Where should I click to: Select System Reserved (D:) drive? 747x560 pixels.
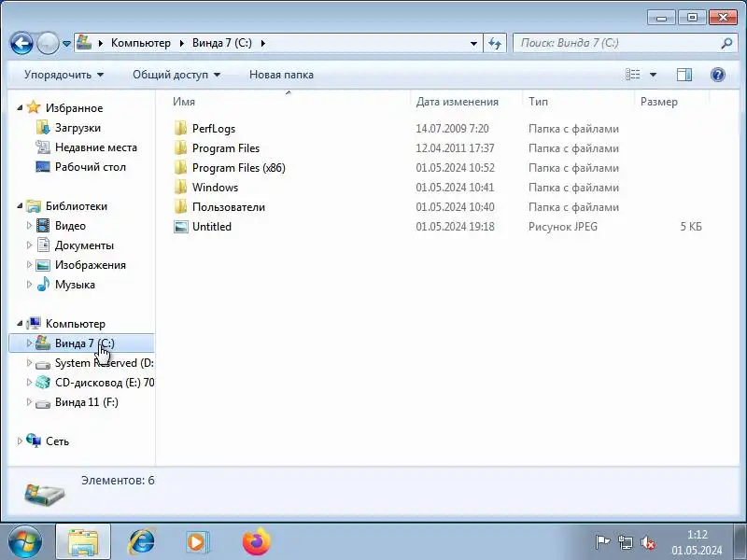[104, 363]
